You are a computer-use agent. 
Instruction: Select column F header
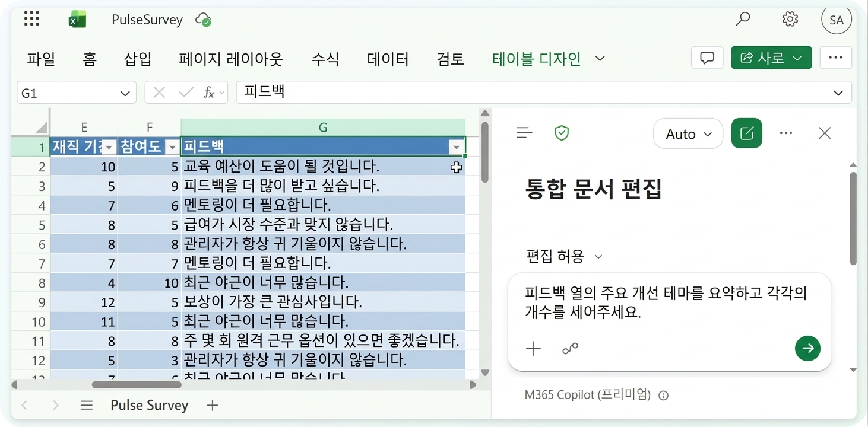[149, 127]
